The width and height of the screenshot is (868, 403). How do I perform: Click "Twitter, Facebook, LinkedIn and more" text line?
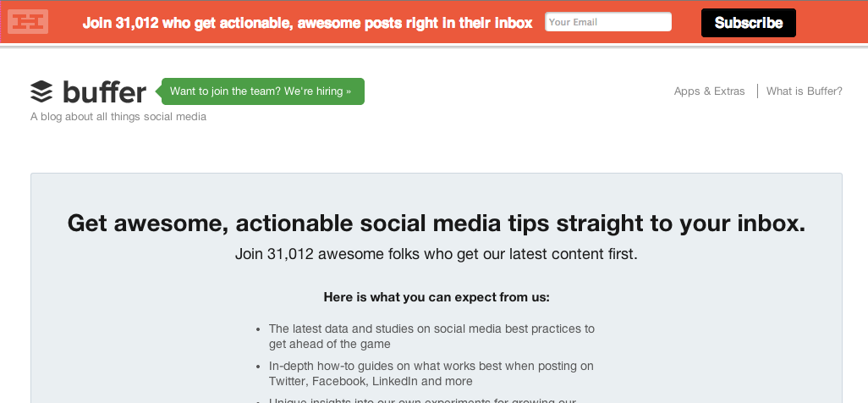coord(371,381)
